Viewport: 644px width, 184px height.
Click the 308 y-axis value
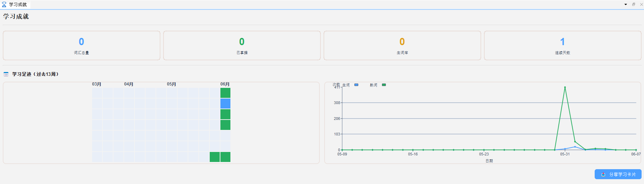point(337,103)
